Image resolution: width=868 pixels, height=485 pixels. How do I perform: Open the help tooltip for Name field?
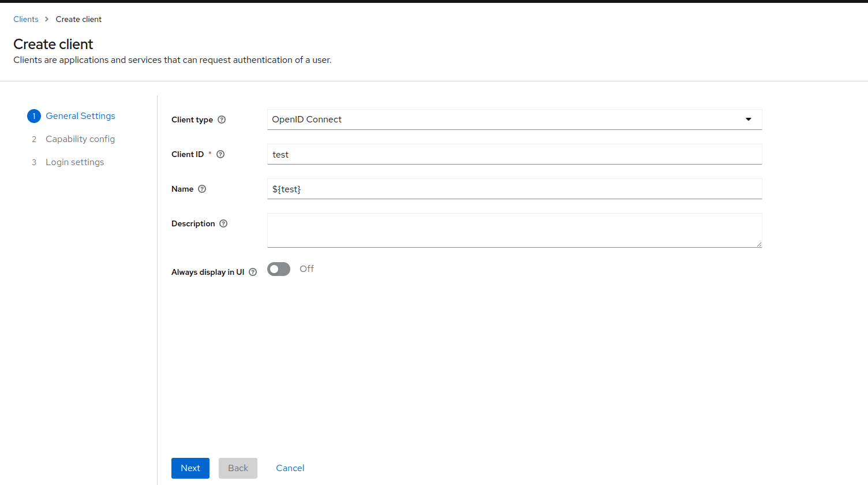tap(202, 189)
